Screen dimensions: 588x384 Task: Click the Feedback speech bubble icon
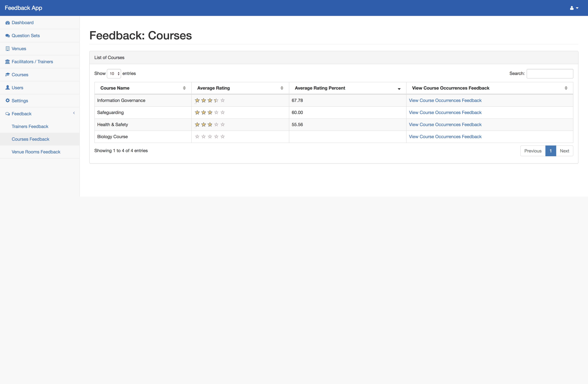pos(8,114)
